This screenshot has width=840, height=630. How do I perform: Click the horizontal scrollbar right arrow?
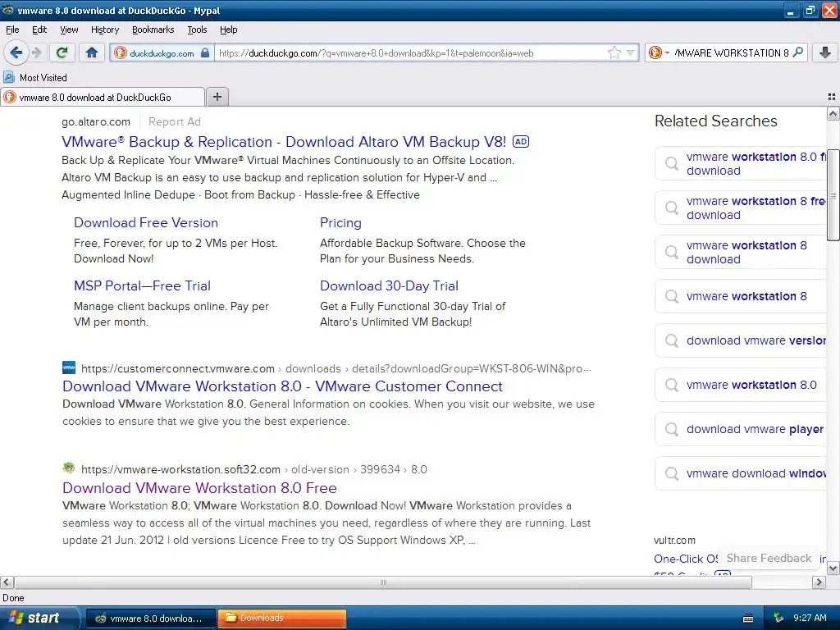(819, 582)
